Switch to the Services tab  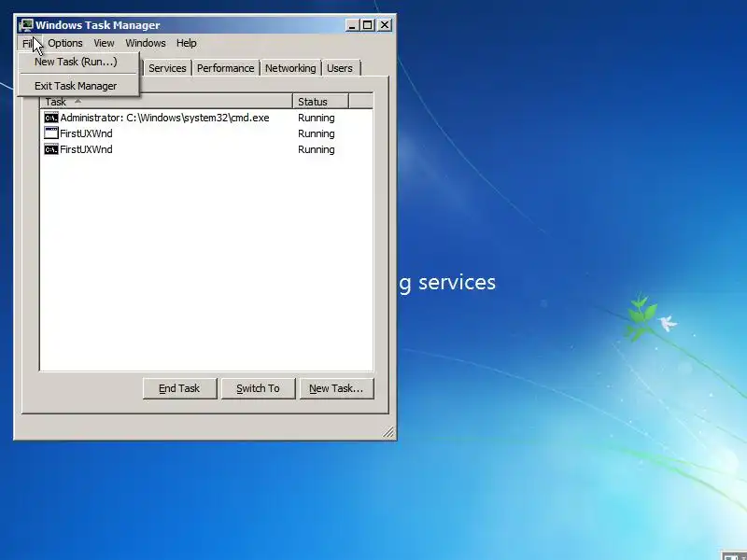pos(167,68)
